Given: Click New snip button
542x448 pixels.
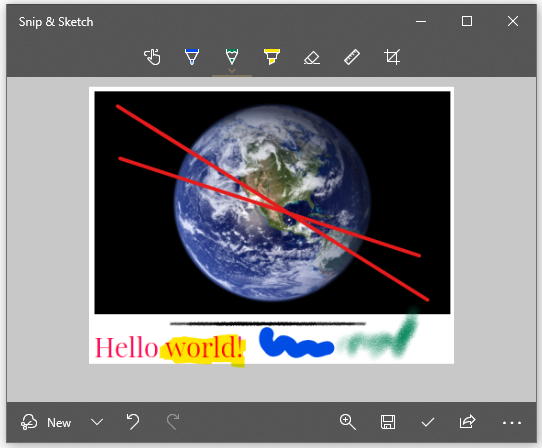Looking at the screenshot, I should (x=46, y=422).
